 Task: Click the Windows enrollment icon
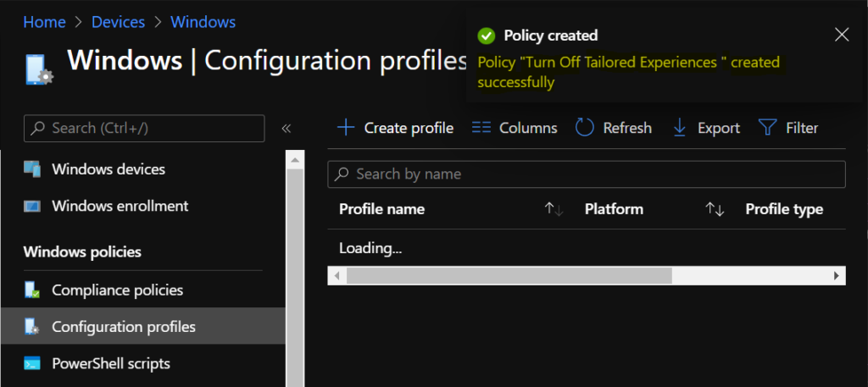[x=32, y=207]
